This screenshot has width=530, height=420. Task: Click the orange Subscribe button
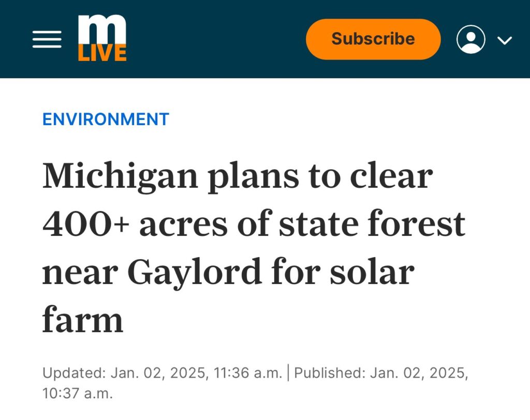click(x=373, y=39)
